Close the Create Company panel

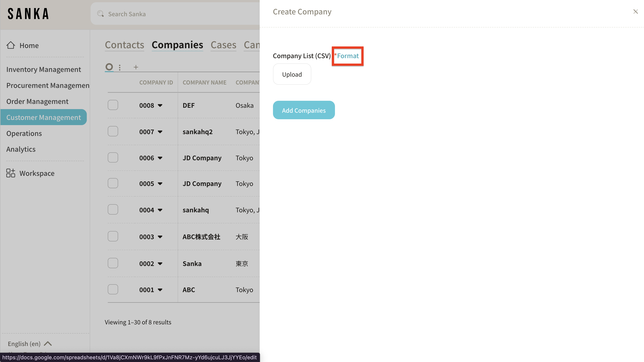pos(635,11)
